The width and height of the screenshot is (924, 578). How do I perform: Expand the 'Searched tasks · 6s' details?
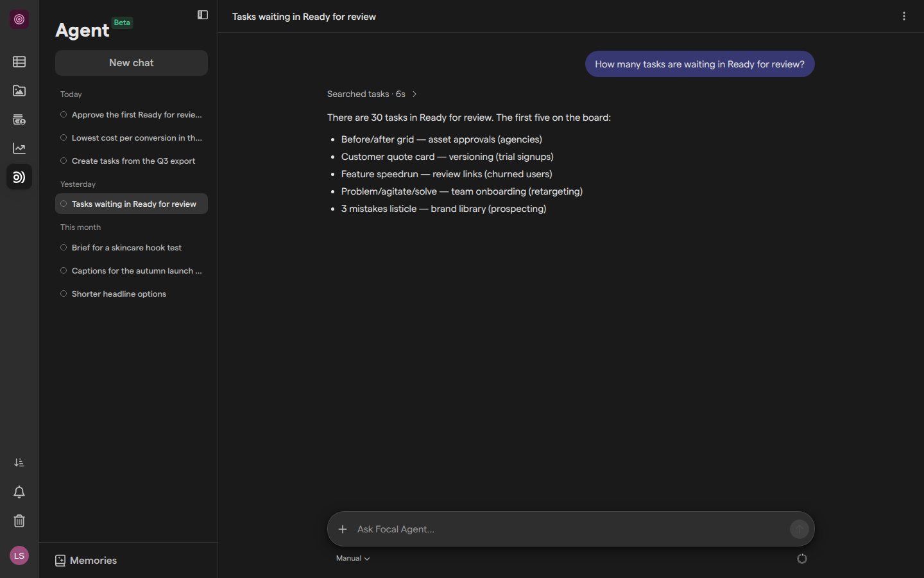pos(372,94)
